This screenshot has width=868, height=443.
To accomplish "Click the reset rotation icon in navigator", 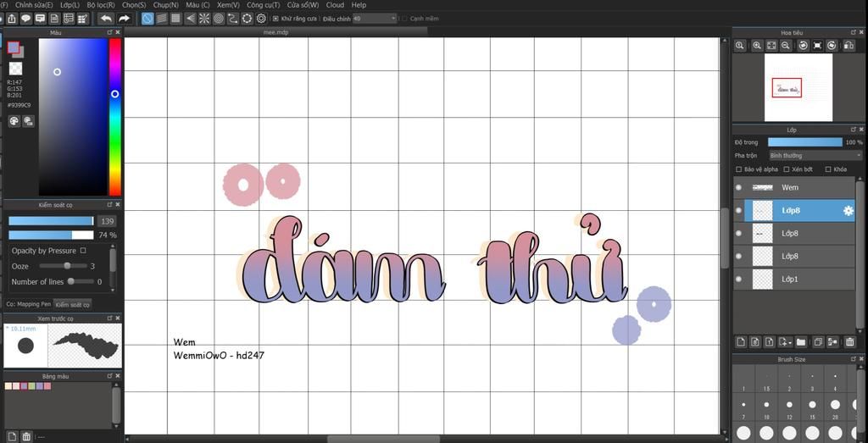I will point(817,46).
